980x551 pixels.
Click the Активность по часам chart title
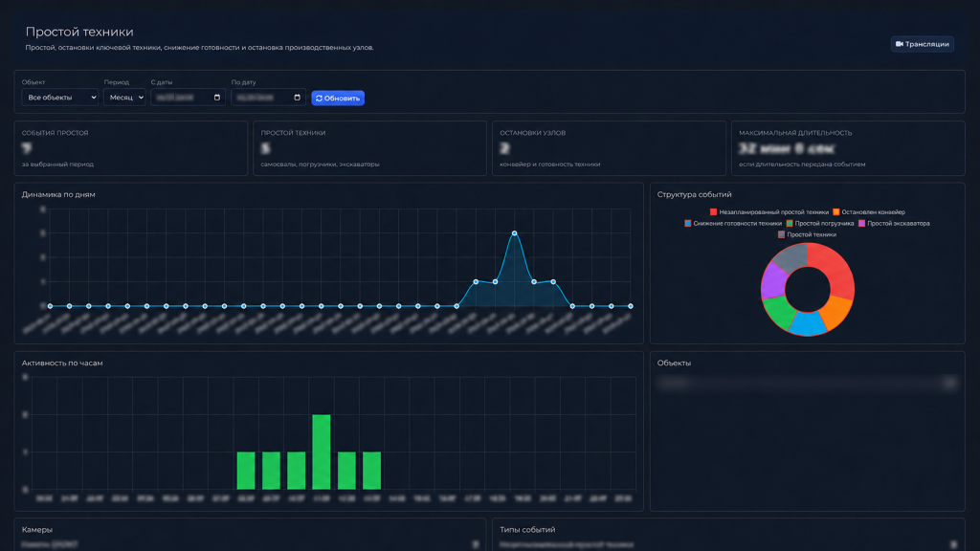click(x=62, y=363)
